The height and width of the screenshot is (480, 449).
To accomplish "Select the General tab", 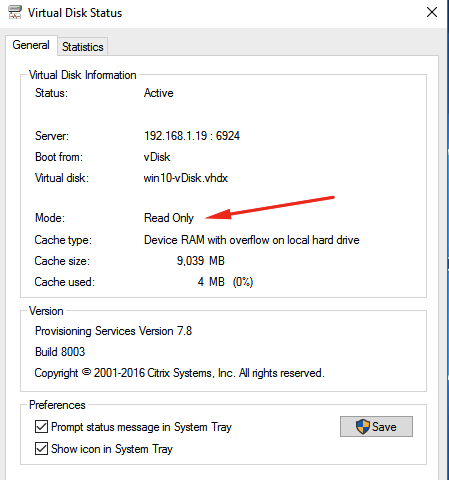I will coord(31,45).
